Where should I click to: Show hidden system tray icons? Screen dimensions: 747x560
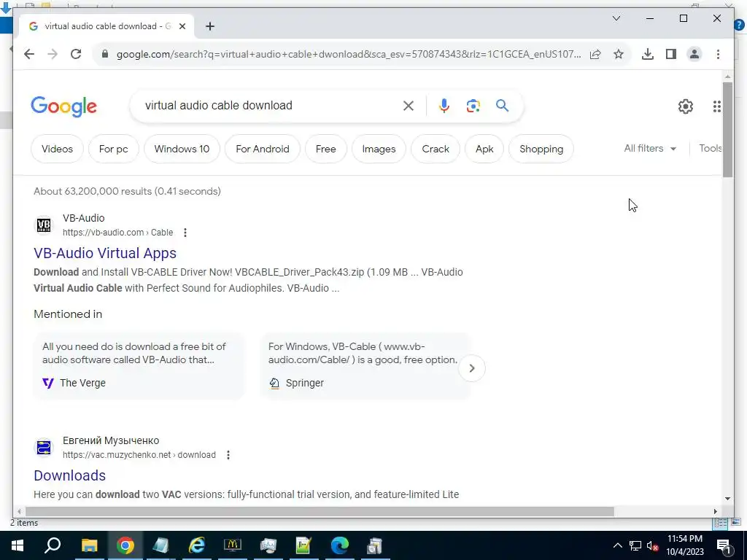tap(617, 545)
